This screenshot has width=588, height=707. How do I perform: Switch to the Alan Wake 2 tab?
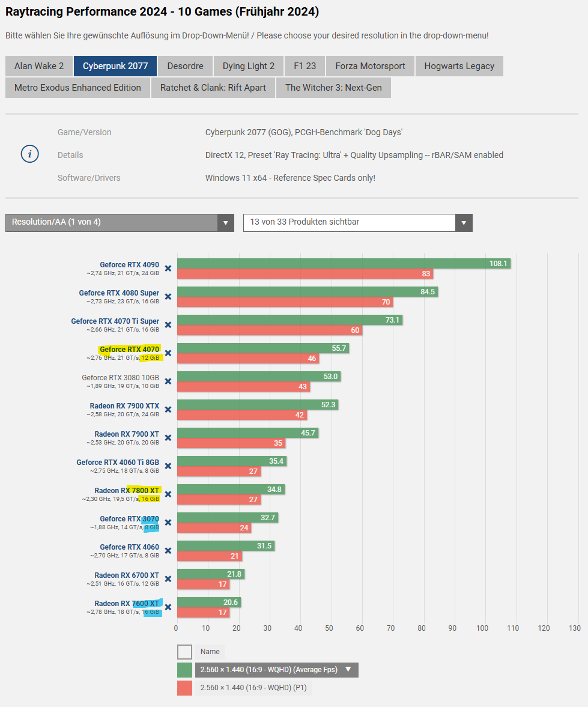[x=39, y=66]
